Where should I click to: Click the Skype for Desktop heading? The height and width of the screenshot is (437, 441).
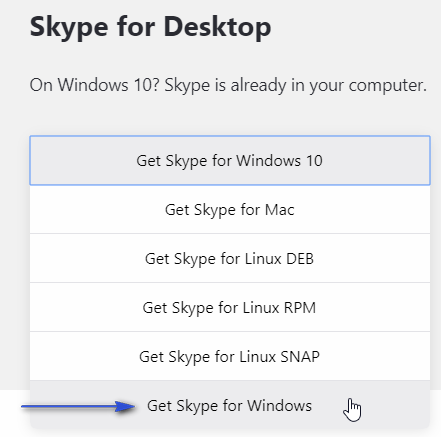150,27
